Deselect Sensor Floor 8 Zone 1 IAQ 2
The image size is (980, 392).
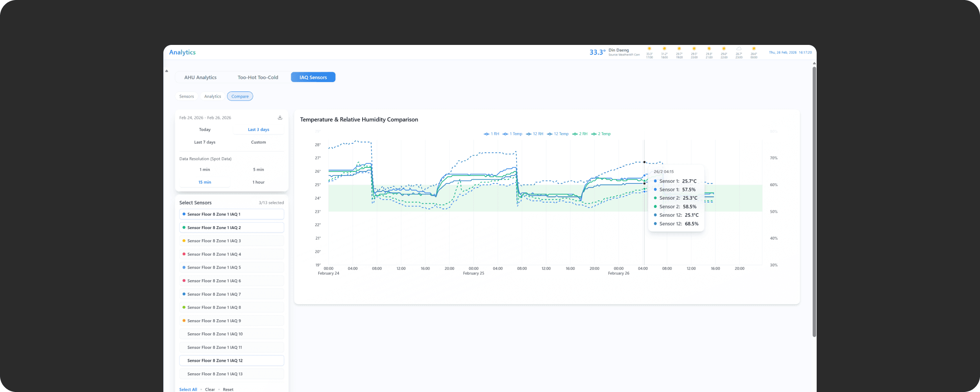232,227
